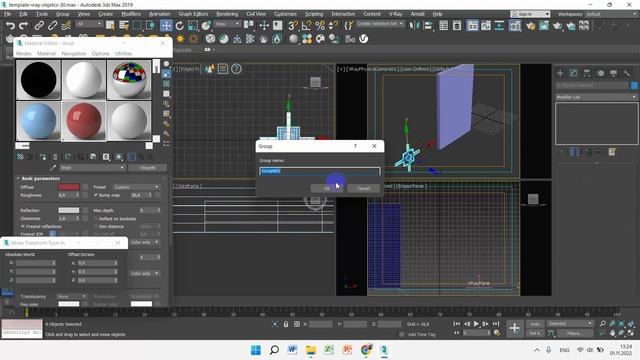640x360 pixels.
Task: Click the Set Key large plus button
Action: pos(514,328)
